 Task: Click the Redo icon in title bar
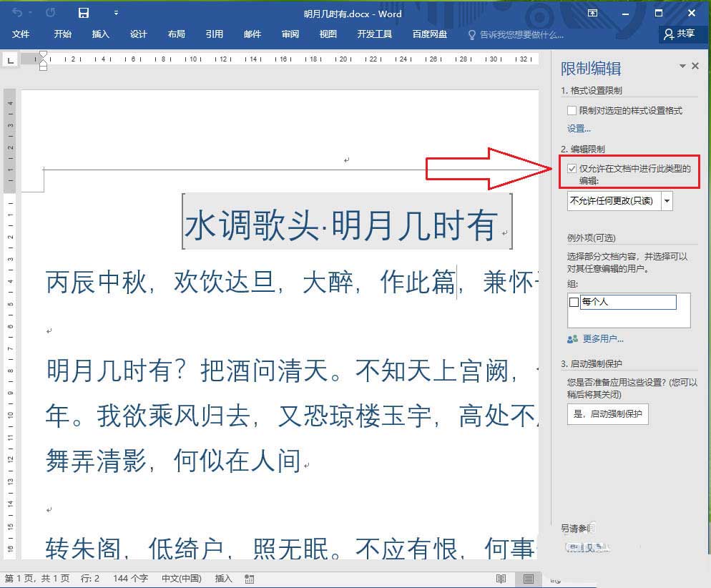(50, 13)
